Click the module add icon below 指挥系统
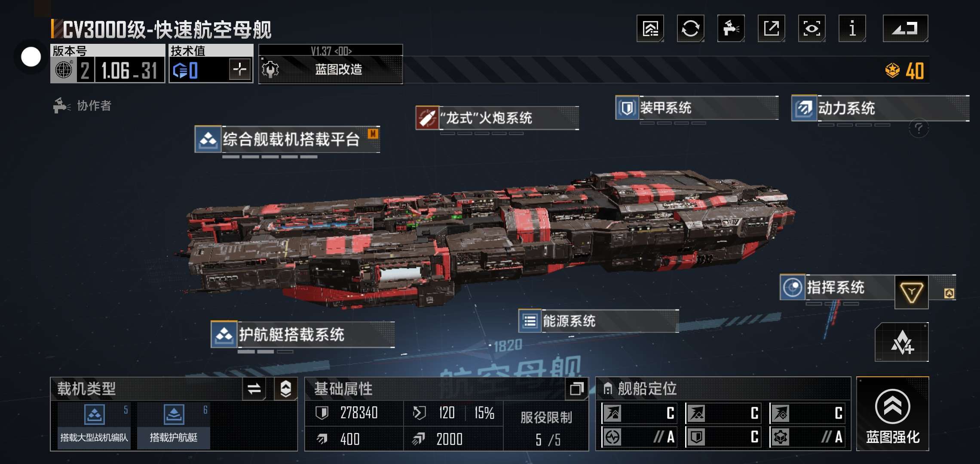The width and height of the screenshot is (980, 464). 902,342
